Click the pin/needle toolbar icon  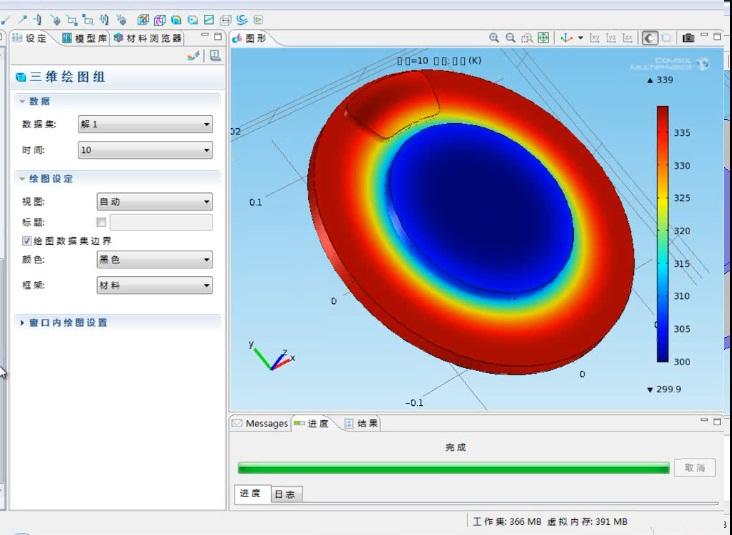(22, 20)
